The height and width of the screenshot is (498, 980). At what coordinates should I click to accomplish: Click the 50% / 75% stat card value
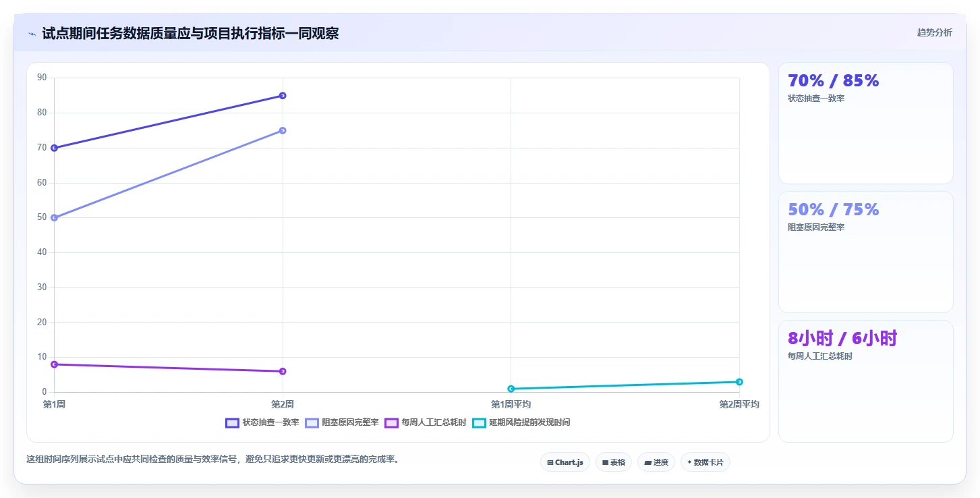click(834, 209)
